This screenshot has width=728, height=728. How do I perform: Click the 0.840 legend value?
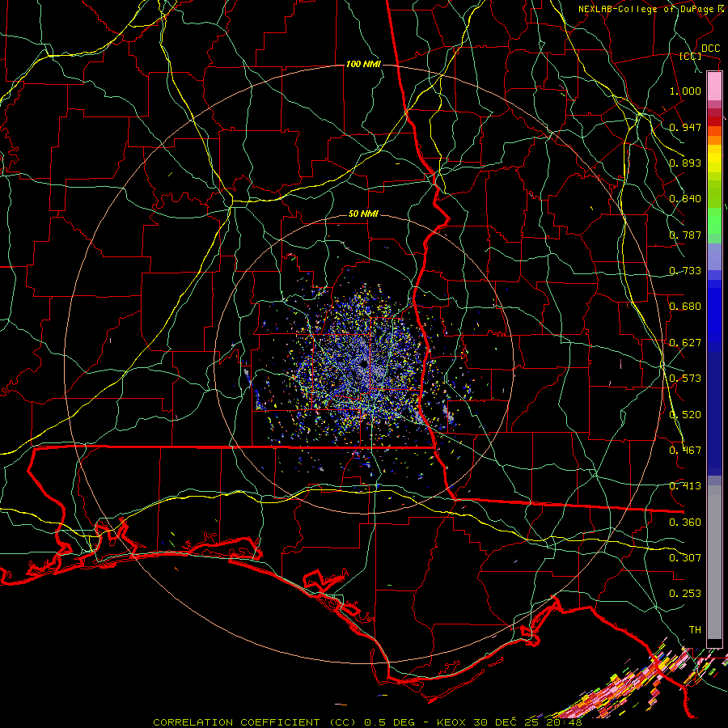[x=685, y=199]
